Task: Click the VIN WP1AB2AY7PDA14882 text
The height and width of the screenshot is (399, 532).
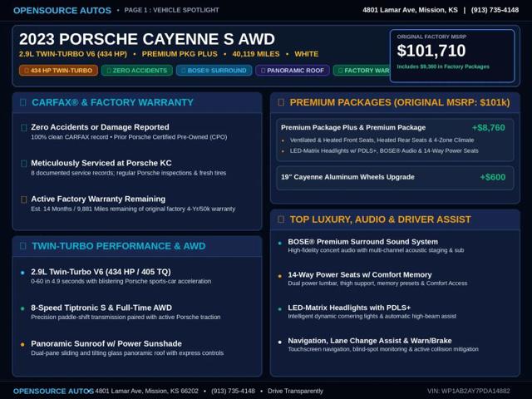Action: (469, 392)
